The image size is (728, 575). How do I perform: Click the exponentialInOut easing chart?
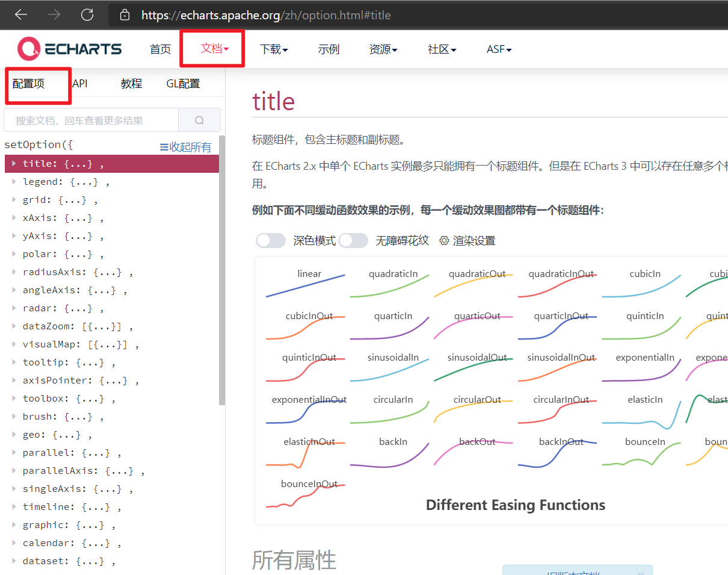(x=306, y=409)
